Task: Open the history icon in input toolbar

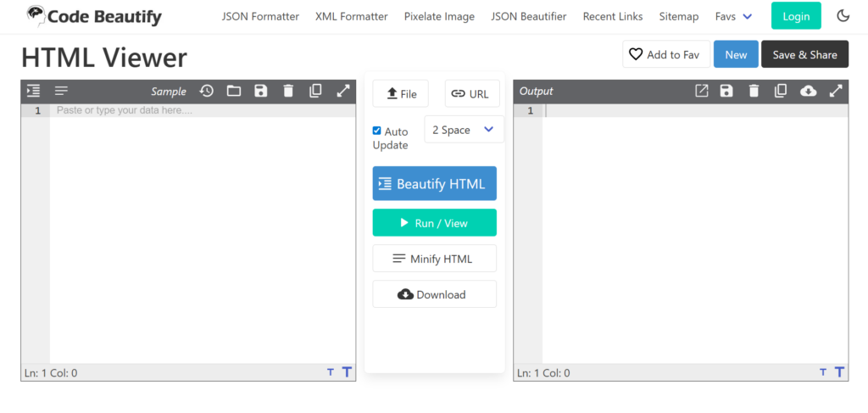Action: [x=207, y=91]
